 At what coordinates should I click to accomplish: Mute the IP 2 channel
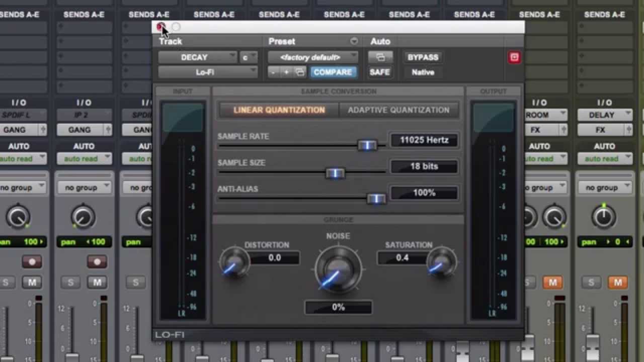click(x=97, y=283)
